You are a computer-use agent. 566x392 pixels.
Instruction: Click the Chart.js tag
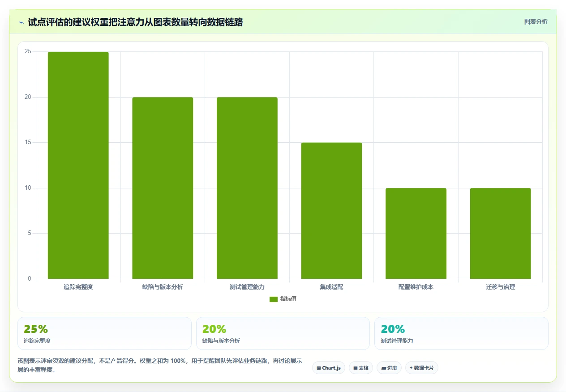click(329, 368)
